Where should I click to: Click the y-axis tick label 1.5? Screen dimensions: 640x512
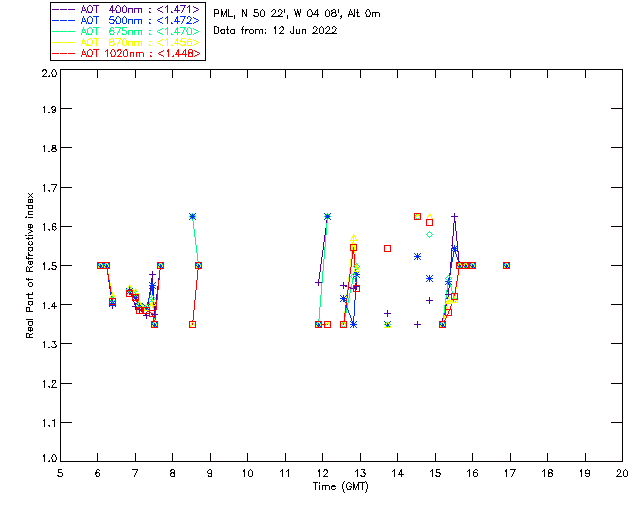point(49,266)
